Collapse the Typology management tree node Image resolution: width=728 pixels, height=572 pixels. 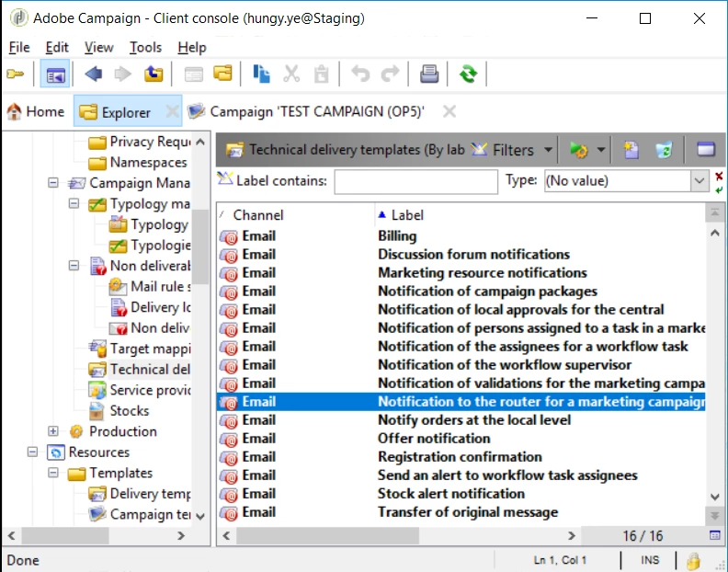tap(74, 203)
